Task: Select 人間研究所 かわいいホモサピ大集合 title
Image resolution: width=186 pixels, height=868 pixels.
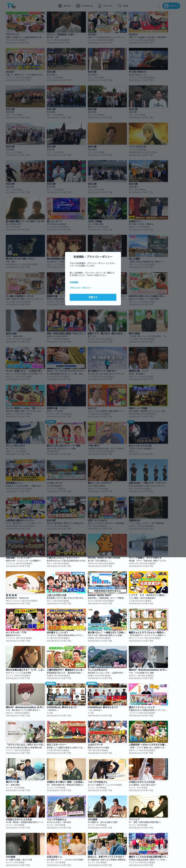Action: 147,745
